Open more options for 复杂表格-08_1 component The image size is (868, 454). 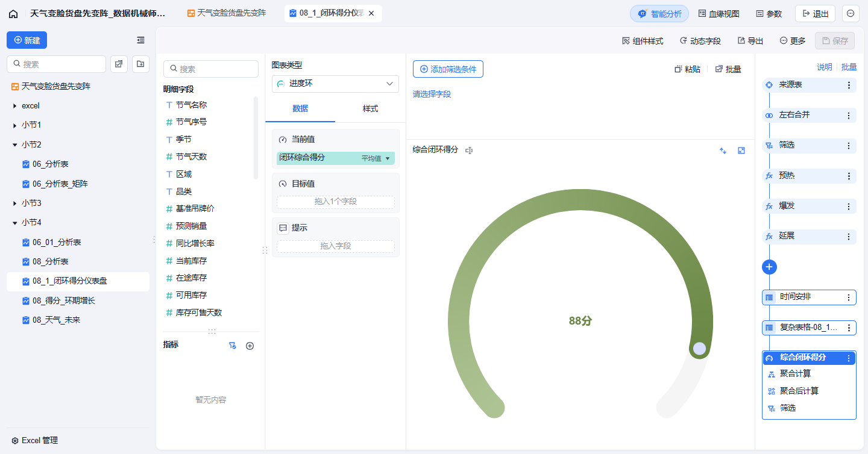tap(849, 328)
